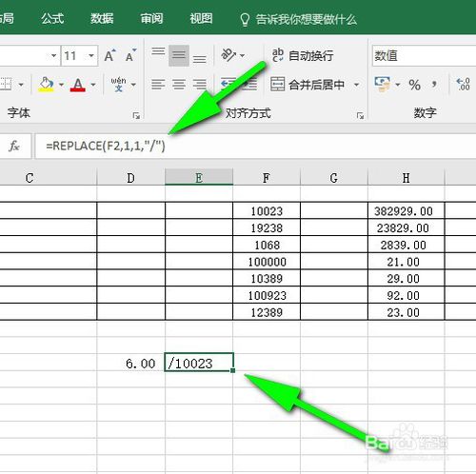Open the 字体 font dialog launcher
This screenshot has height=474, width=476.
[136, 116]
